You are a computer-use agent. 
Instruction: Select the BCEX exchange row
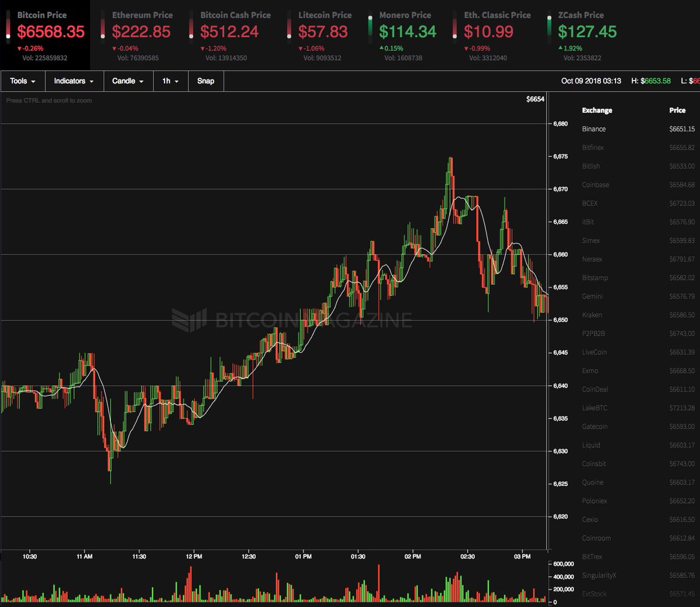point(639,204)
